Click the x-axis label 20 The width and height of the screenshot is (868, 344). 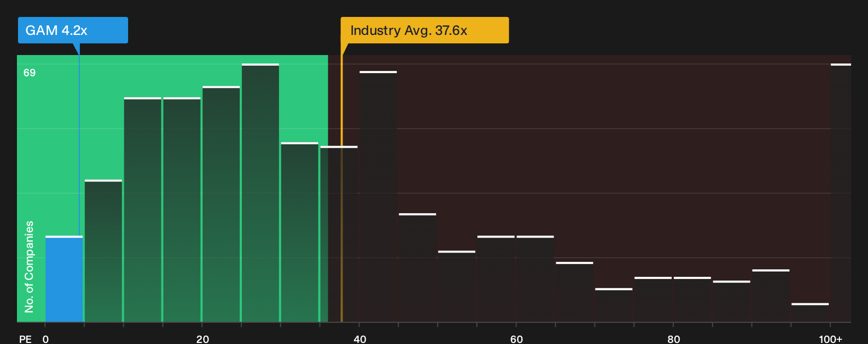[x=203, y=339]
